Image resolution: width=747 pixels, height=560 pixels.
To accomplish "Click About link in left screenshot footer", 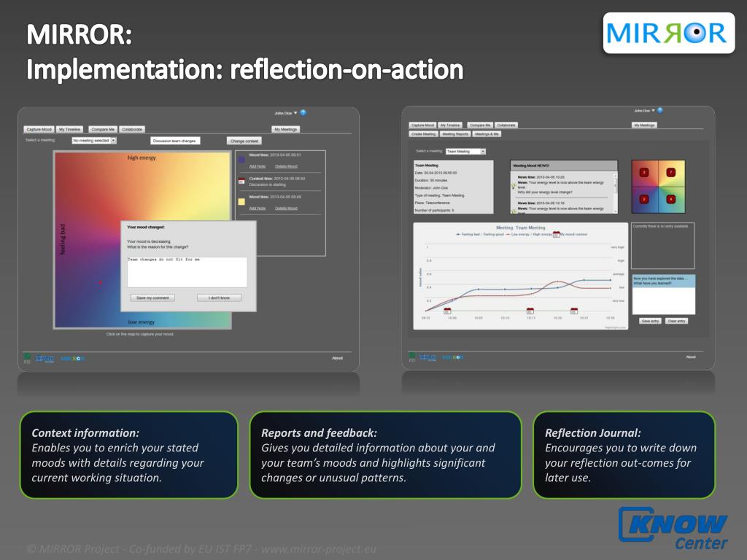I will pos(337,358).
